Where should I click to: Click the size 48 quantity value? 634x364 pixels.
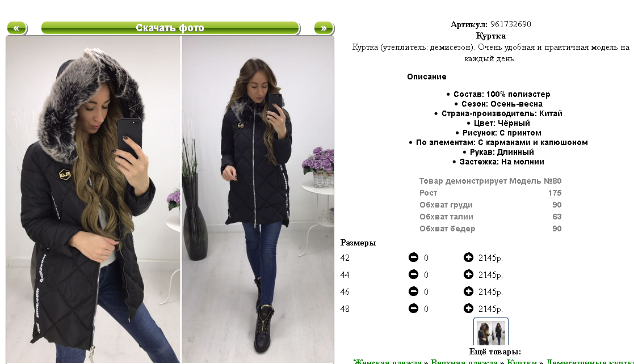pos(426,308)
